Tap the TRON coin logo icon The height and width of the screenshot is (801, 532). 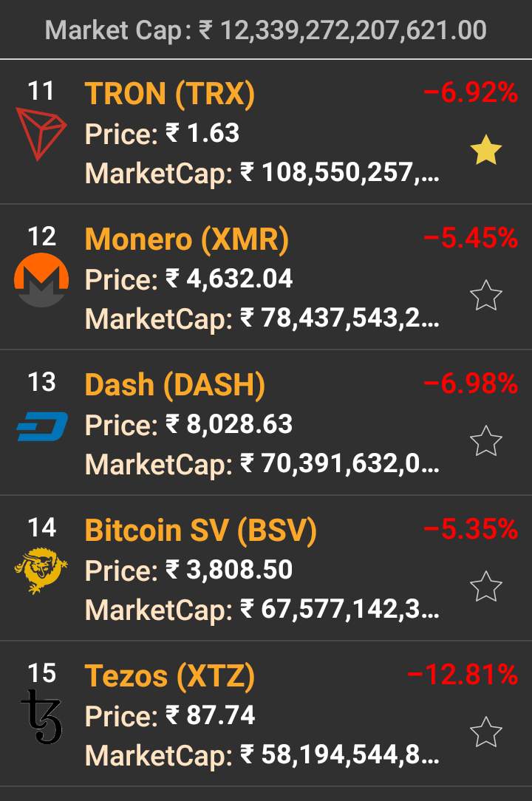click(x=41, y=134)
